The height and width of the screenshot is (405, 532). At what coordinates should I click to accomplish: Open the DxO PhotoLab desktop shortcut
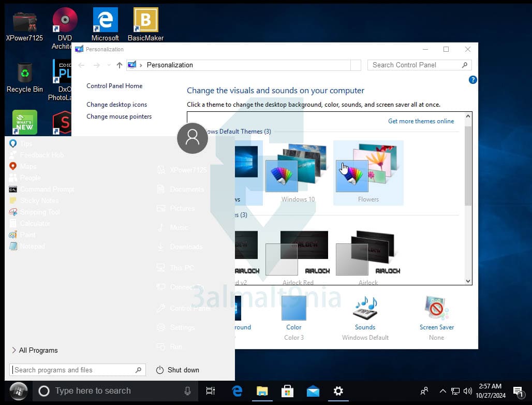pyautogui.click(x=62, y=80)
